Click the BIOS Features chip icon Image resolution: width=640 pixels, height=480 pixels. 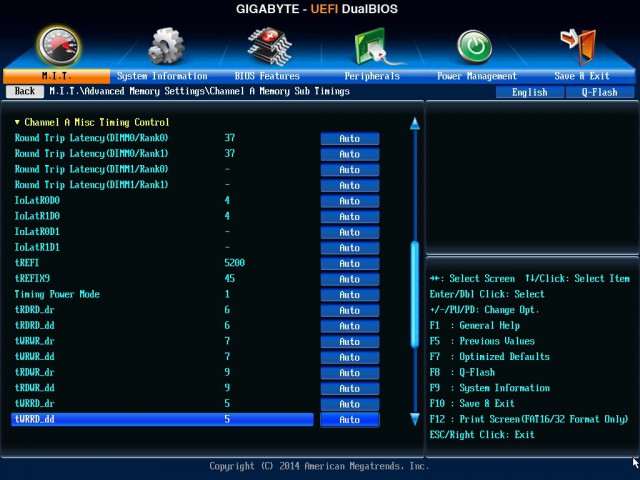pyautogui.click(x=269, y=46)
